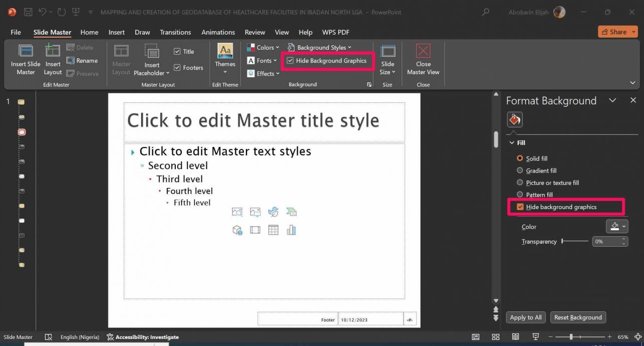
Task: Toggle the Footers checkbox
Action: 177,68
